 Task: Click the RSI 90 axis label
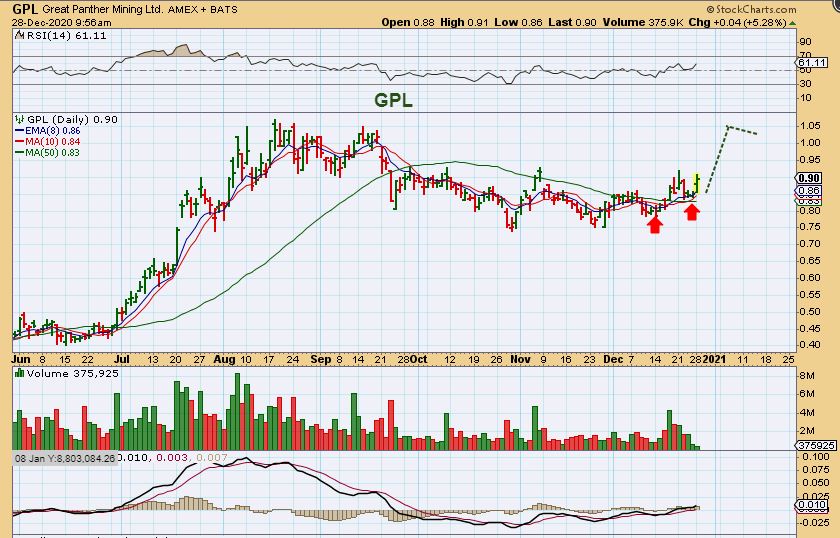(805, 42)
